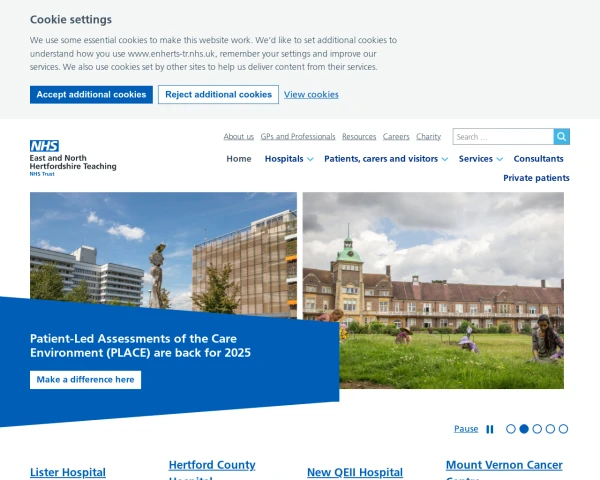
Task: Open the Services menu item
Action: point(476,159)
